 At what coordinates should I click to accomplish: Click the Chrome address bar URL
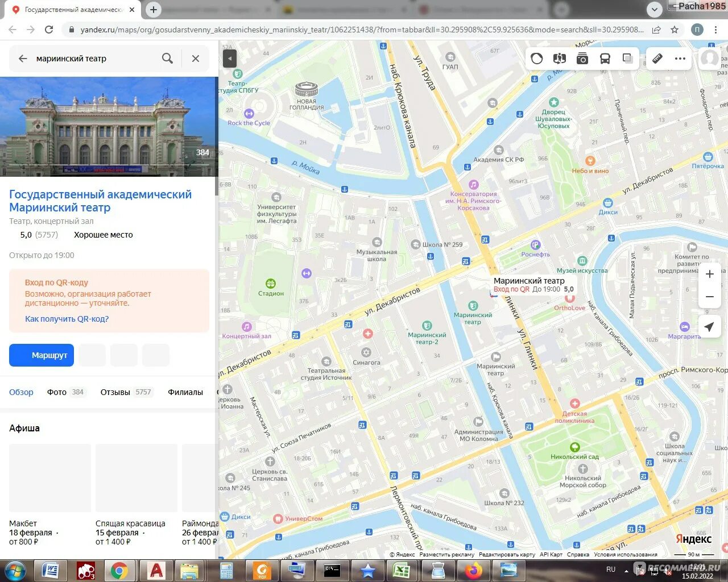362,30
